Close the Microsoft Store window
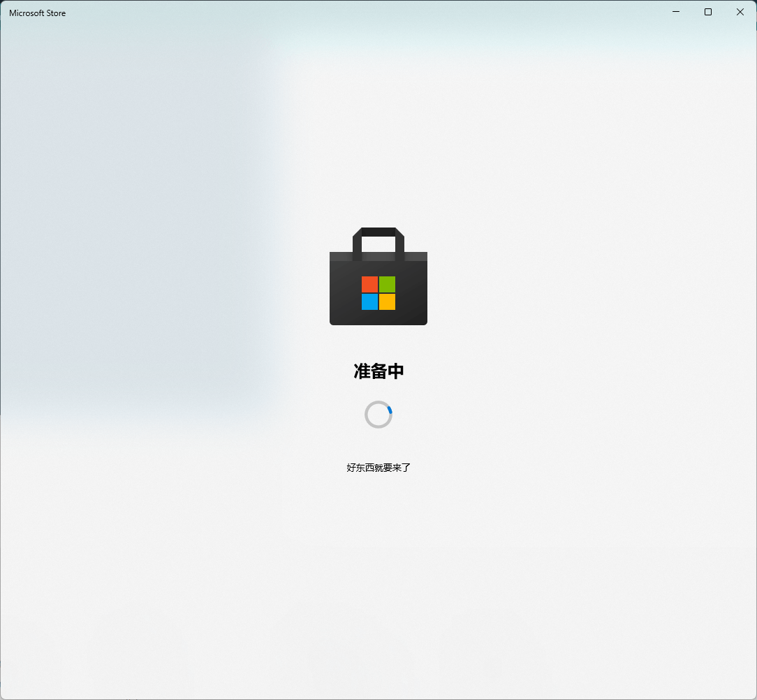Screen dimensions: 757x700 pos(740,12)
